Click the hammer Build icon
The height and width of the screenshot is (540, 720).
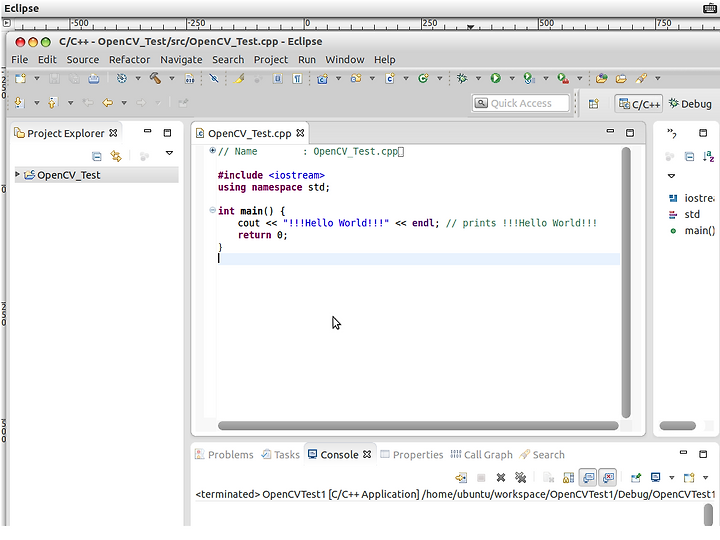(x=155, y=79)
